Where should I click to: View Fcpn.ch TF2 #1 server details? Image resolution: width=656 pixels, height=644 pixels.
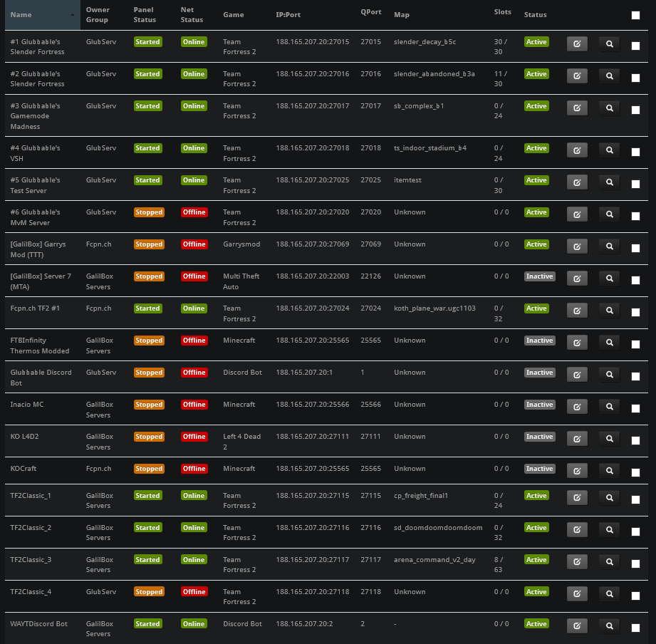pyautogui.click(x=610, y=311)
